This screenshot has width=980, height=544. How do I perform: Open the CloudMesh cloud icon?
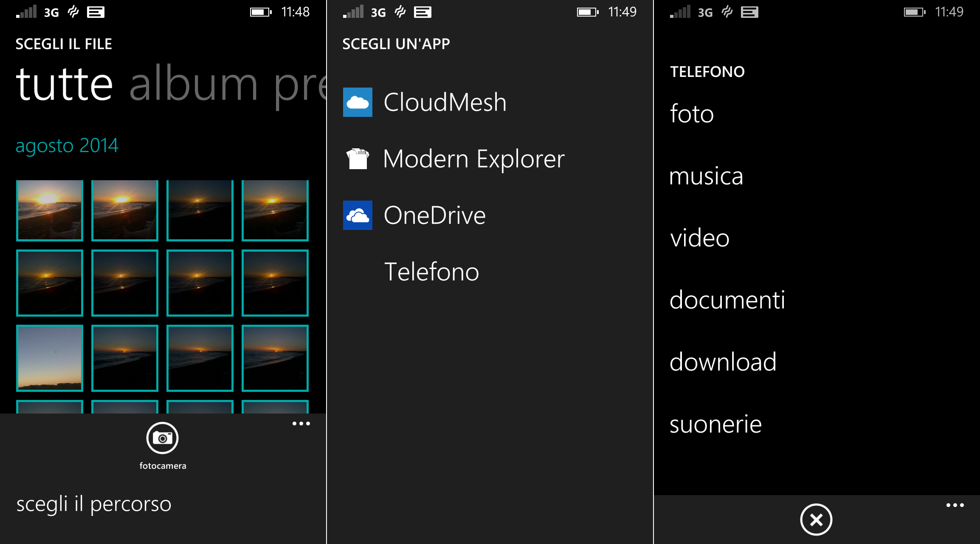coord(358,102)
